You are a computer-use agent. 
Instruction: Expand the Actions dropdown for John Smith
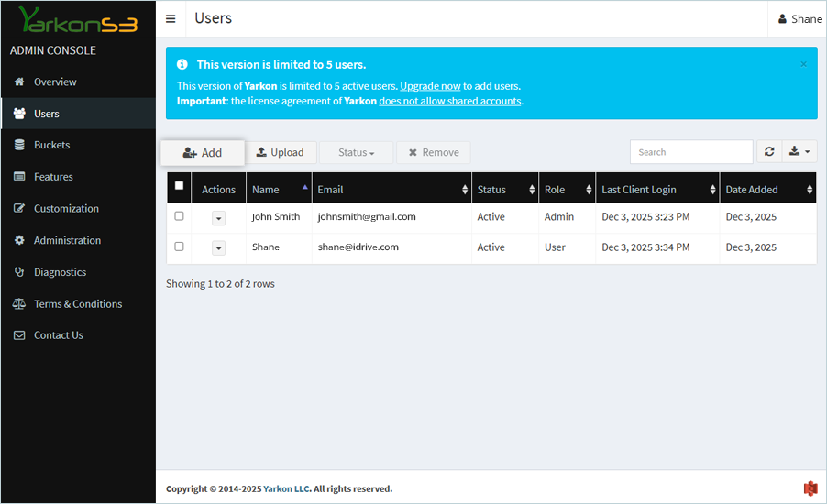coord(218,218)
